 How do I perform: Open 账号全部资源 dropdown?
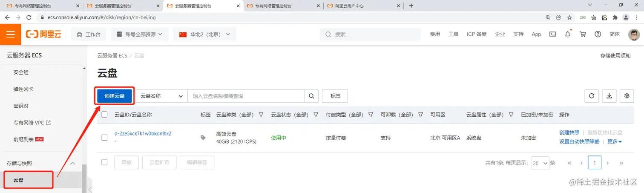point(140,35)
